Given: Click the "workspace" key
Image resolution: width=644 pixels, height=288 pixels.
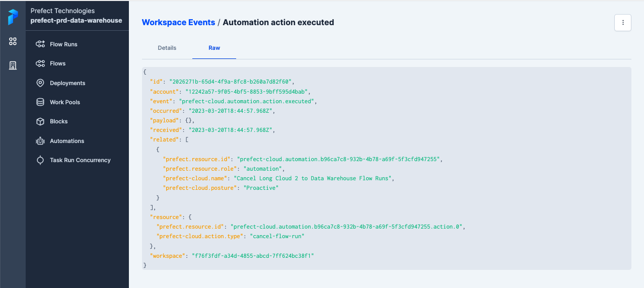Looking at the screenshot, I should (167, 256).
